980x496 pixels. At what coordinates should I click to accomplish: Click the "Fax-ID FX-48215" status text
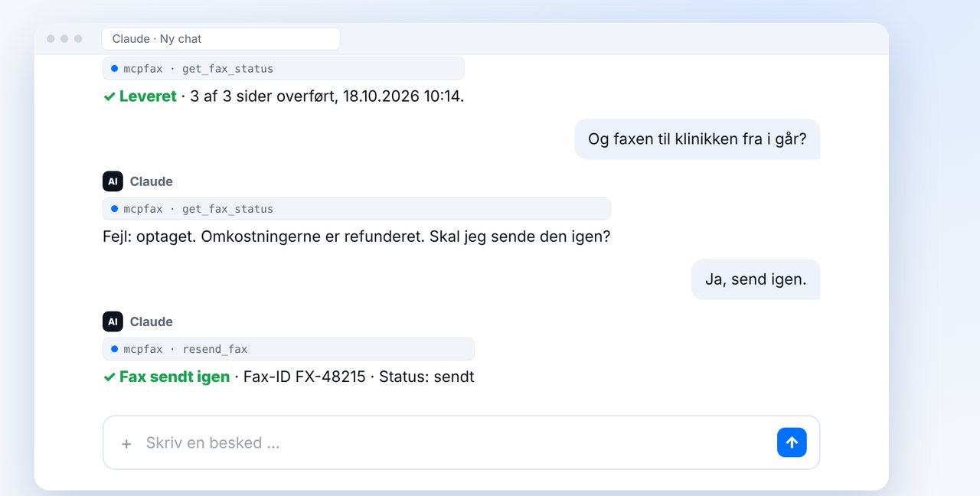point(305,377)
